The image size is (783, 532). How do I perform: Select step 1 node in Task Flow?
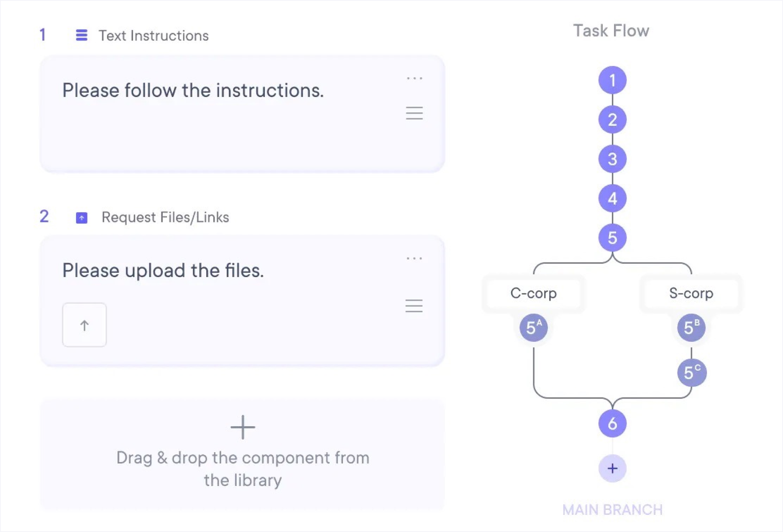pyautogui.click(x=612, y=80)
